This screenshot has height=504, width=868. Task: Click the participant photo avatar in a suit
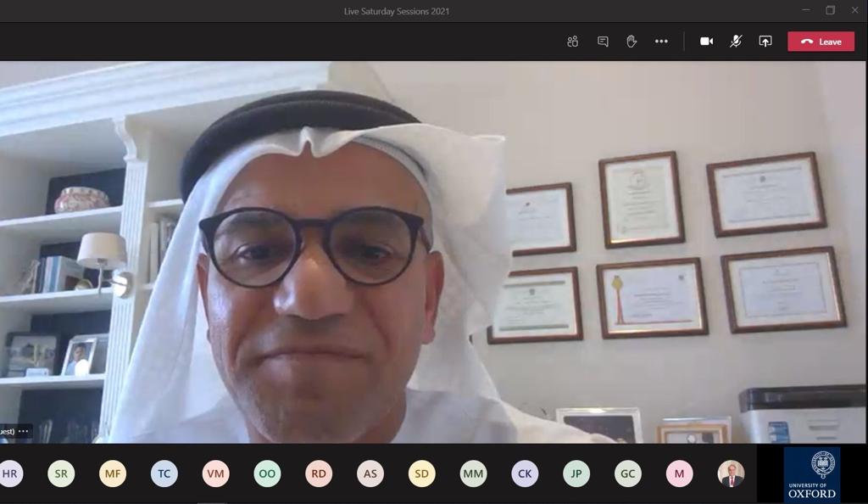click(x=731, y=473)
